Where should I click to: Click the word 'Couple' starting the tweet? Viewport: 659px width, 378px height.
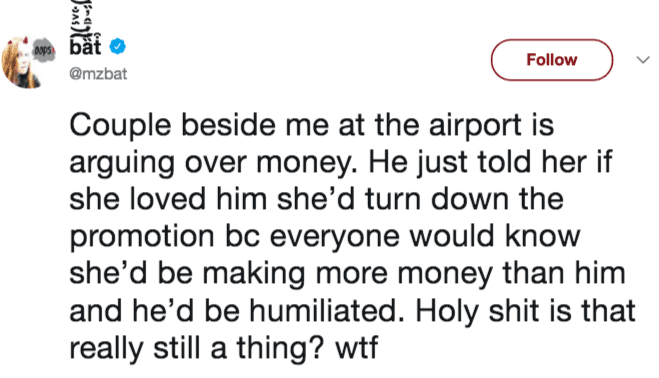[x=120, y=126]
